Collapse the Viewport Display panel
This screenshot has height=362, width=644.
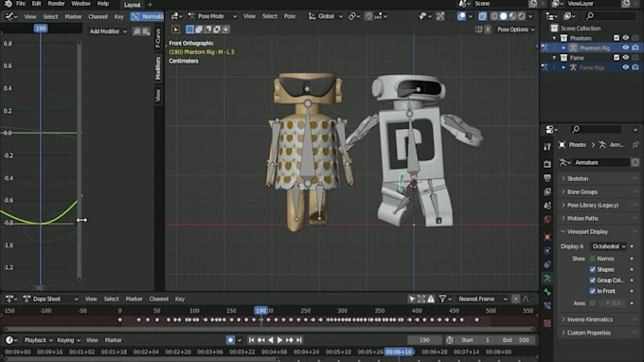point(599,232)
